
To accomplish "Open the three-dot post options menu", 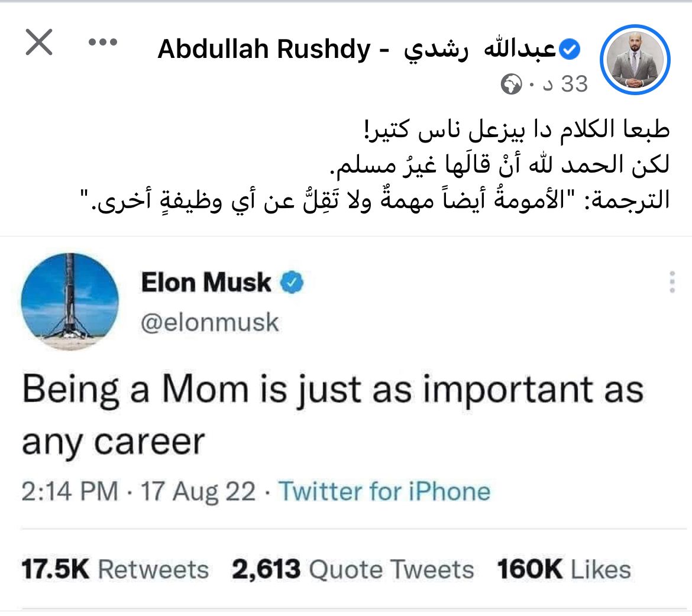I will [103, 43].
